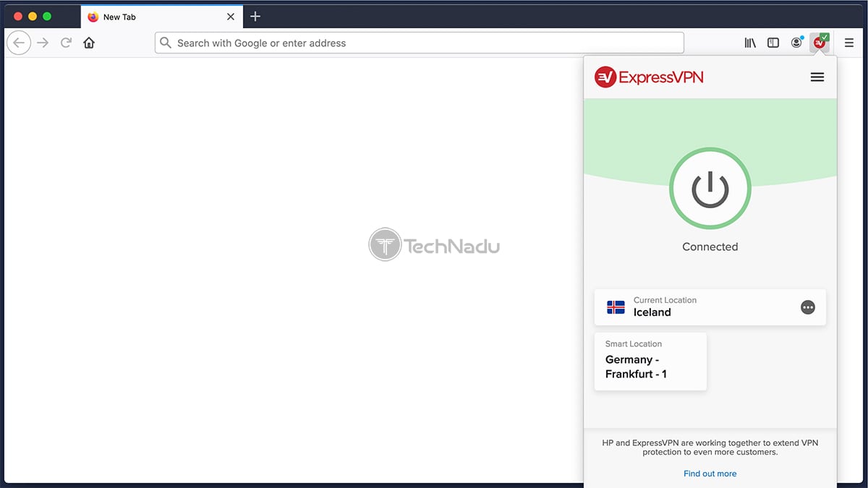Click the search magnifier in address bar
868x488 pixels.
(166, 43)
